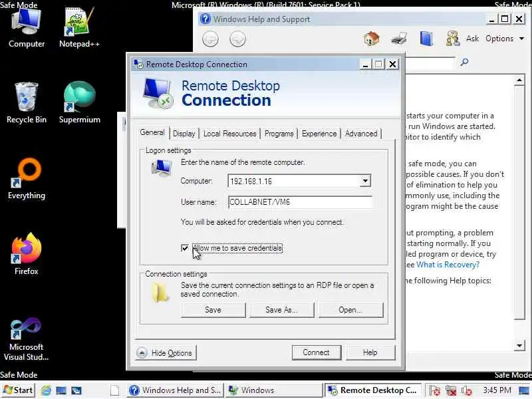The image size is (532, 399).
Task: Click the Connect button
Action: 317,352
